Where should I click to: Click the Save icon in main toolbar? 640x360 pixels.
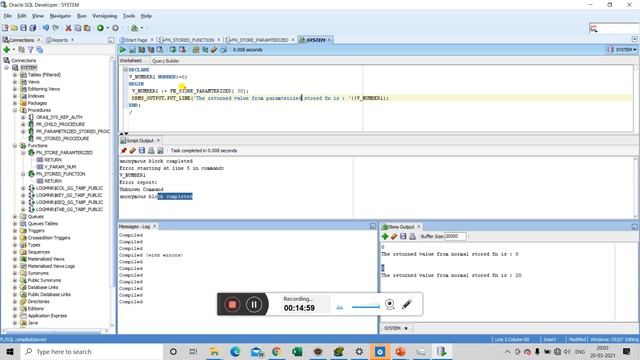23,28
